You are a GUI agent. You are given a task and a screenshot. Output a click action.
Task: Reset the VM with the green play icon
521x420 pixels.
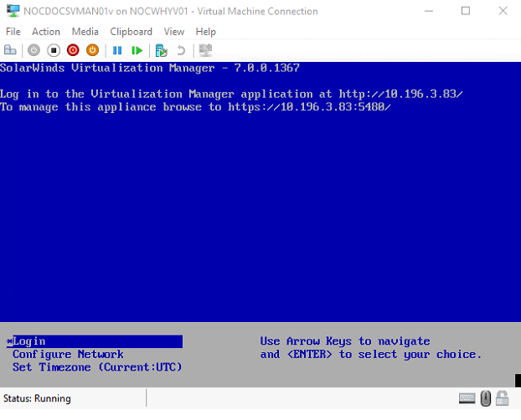(x=137, y=50)
